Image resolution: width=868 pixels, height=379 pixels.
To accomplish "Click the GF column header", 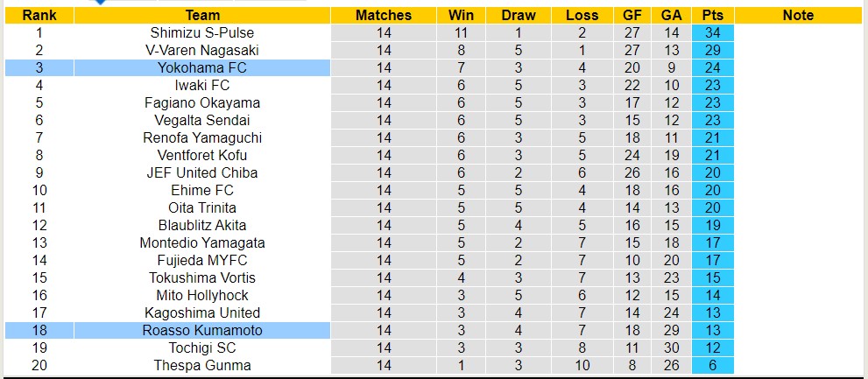I will click(633, 15).
